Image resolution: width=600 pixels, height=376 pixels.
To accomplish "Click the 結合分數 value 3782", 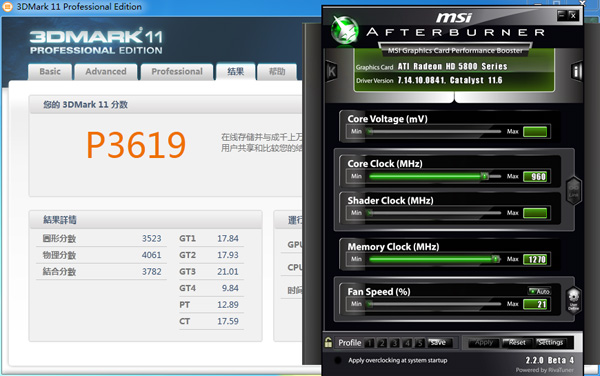I will click(152, 272).
